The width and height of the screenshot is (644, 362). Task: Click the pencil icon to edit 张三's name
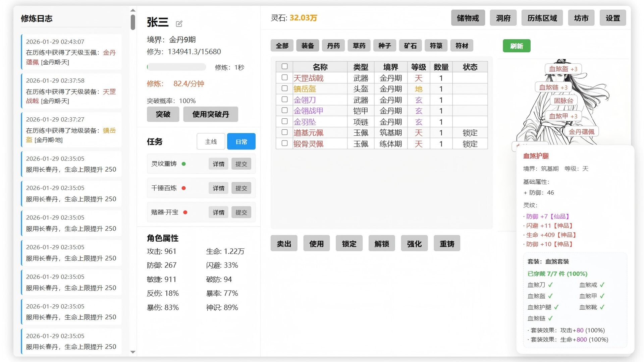pyautogui.click(x=179, y=23)
